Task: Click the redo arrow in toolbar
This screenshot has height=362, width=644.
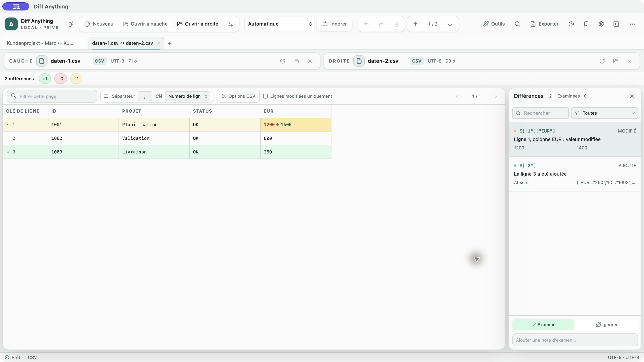Action: (x=381, y=24)
